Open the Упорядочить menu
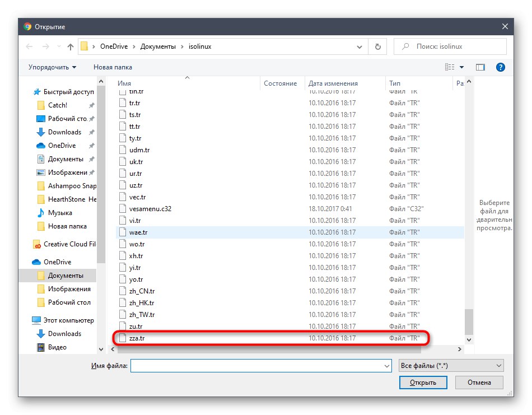 (x=52, y=67)
